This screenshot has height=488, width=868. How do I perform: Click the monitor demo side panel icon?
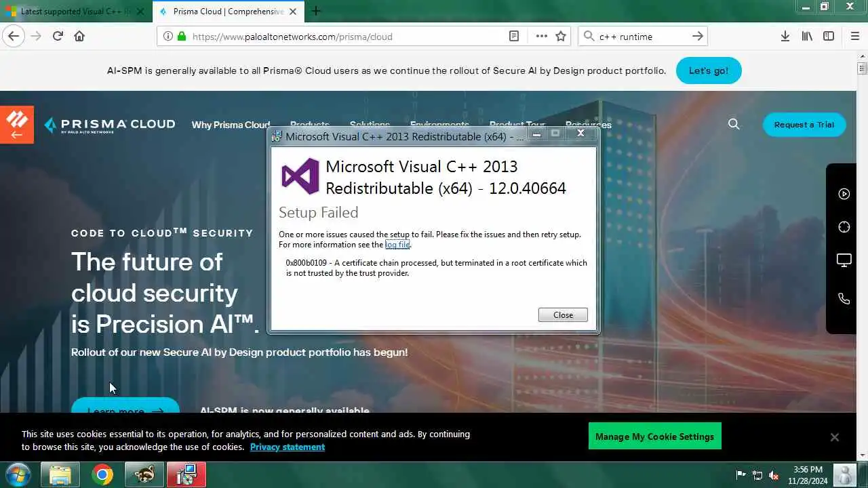tap(844, 260)
